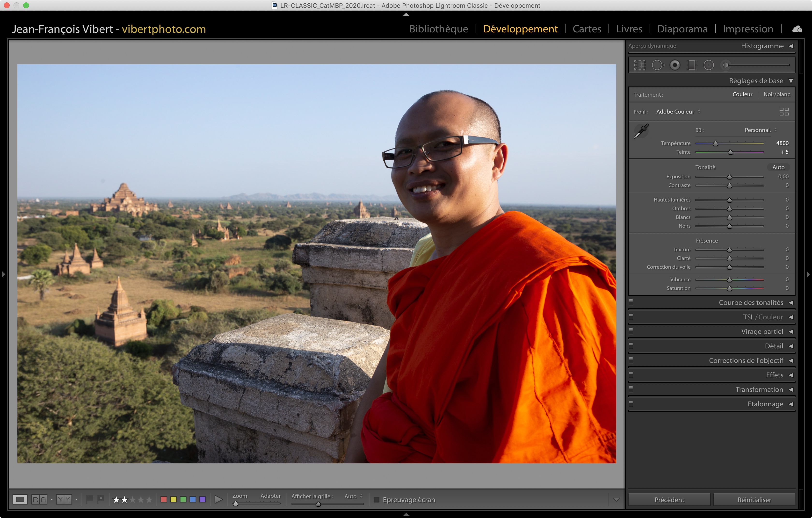Screen dimensions: 812x518
Task: Enable the Epreuvage écran checkbox
Action: (x=377, y=499)
